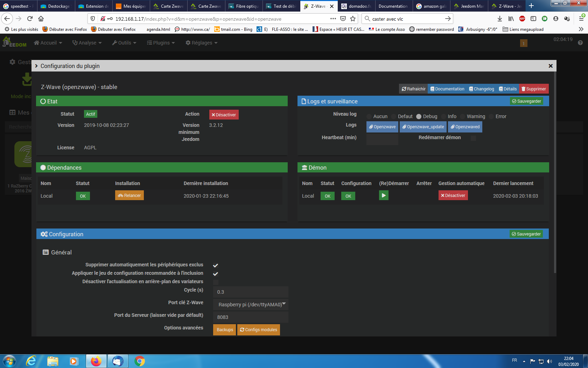Select the Info log level
Image resolution: width=588 pixels, height=368 pixels.
point(443,116)
